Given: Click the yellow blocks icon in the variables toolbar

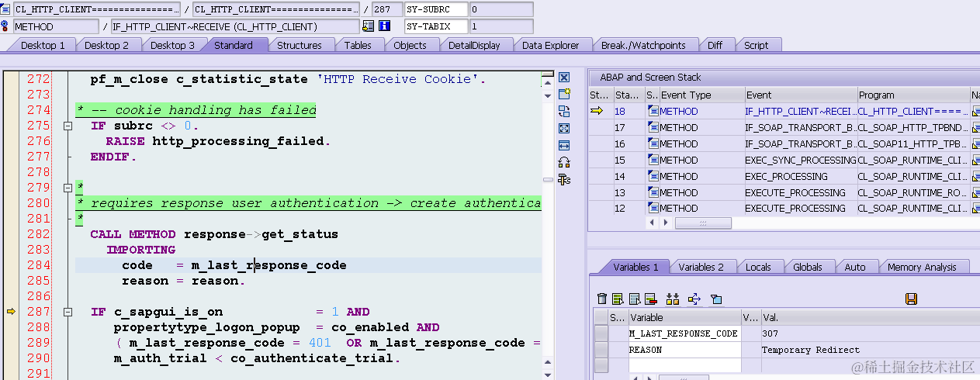Looking at the screenshot, I should 673,299.
